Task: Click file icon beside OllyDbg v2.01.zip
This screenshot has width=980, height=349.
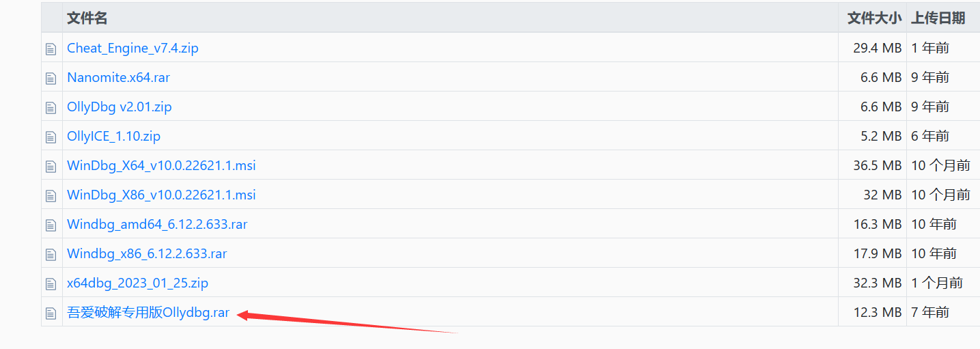Action: (x=51, y=108)
